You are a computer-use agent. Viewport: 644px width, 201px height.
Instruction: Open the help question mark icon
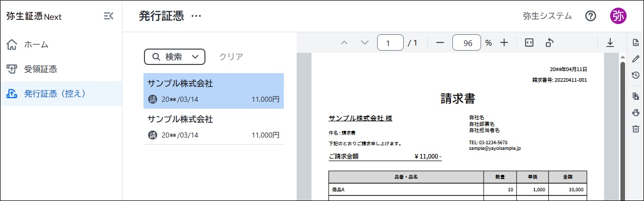tap(591, 16)
